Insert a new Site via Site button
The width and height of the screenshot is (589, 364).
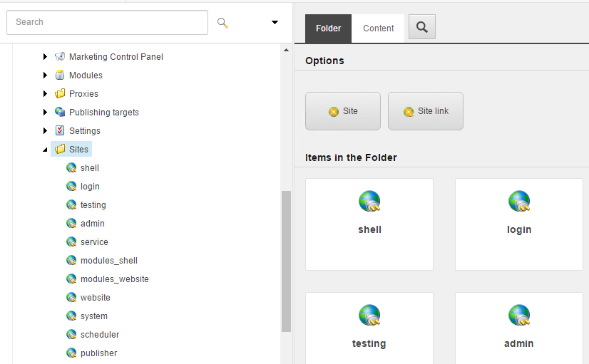(x=343, y=111)
